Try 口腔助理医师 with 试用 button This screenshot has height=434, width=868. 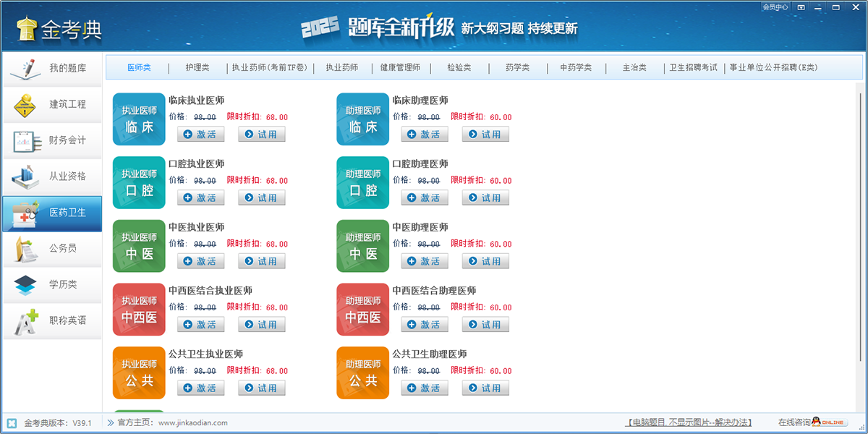486,198
